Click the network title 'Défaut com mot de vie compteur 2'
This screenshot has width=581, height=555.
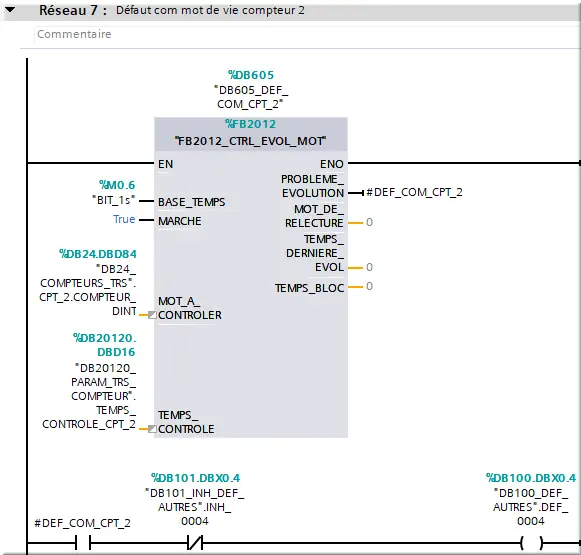pyautogui.click(x=210, y=10)
